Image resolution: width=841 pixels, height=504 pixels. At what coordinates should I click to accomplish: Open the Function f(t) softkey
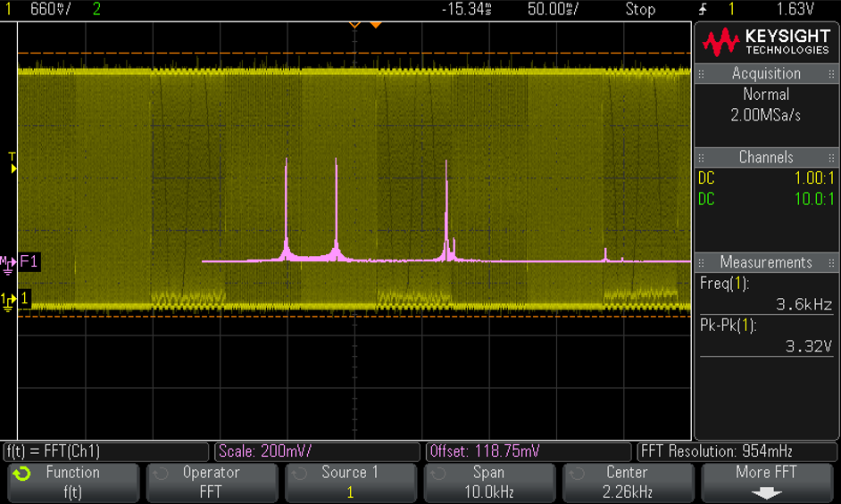pos(73,482)
